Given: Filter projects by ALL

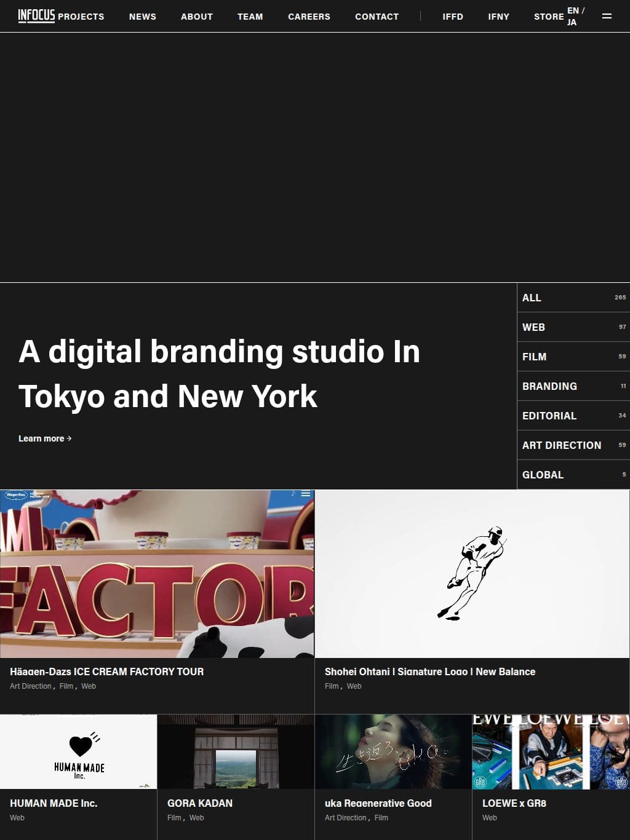Looking at the screenshot, I should click(573, 298).
